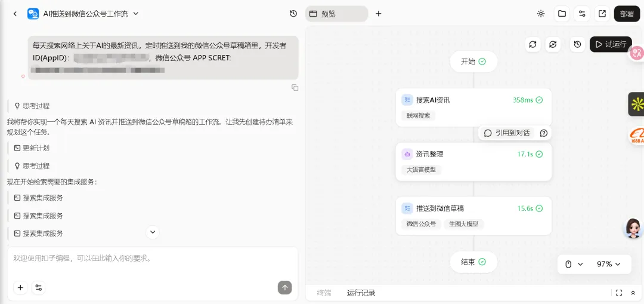Viewport: 644px width, 304px height.
Task: Click the canvas refresh icon
Action: 532,44
